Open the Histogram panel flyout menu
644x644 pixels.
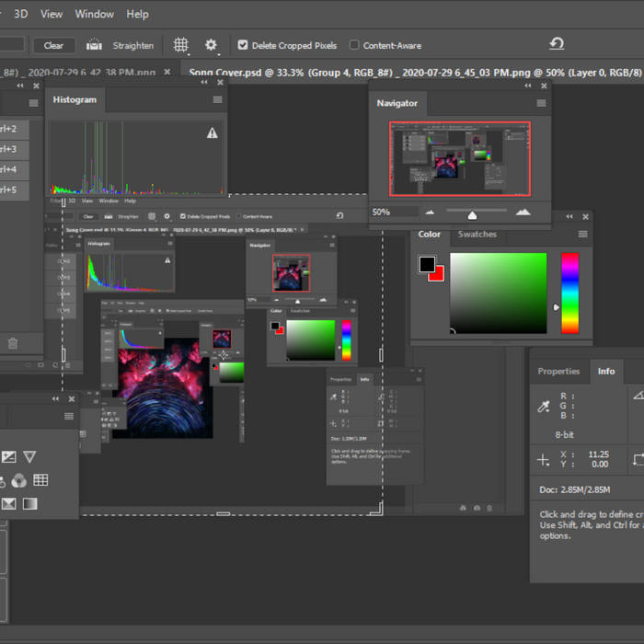(x=217, y=100)
